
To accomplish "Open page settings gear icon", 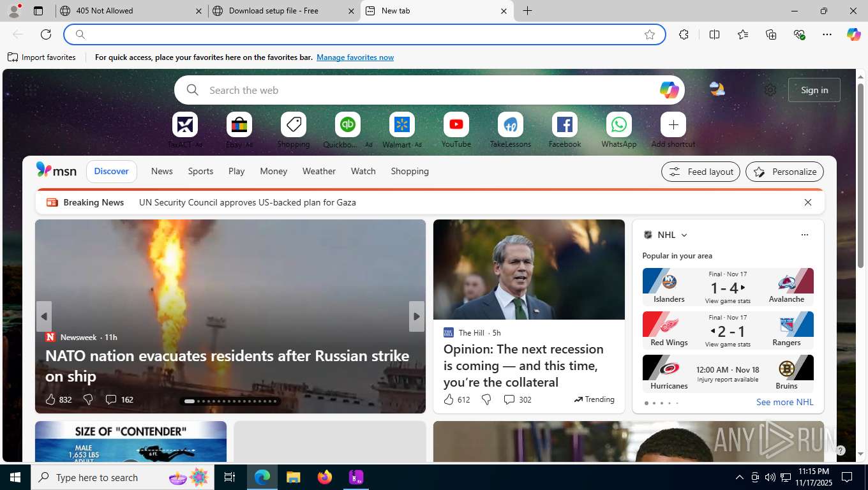I will pyautogui.click(x=770, y=90).
